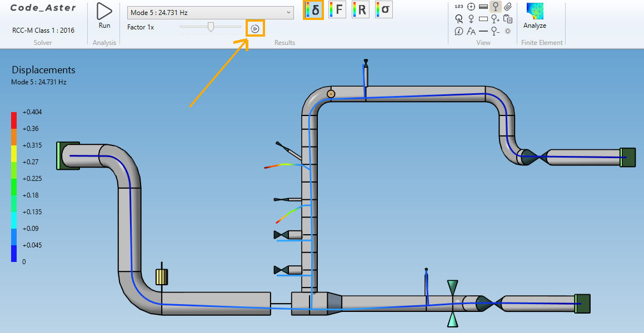Viewport: 644px width, 333px height.
Task: Click the text size (FA) icon
Action: point(471,31)
